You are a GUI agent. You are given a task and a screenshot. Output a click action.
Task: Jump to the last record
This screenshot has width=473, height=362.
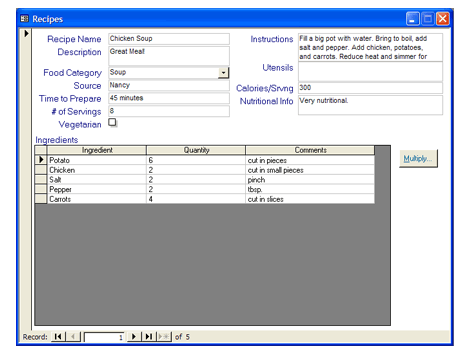(149, 337)
